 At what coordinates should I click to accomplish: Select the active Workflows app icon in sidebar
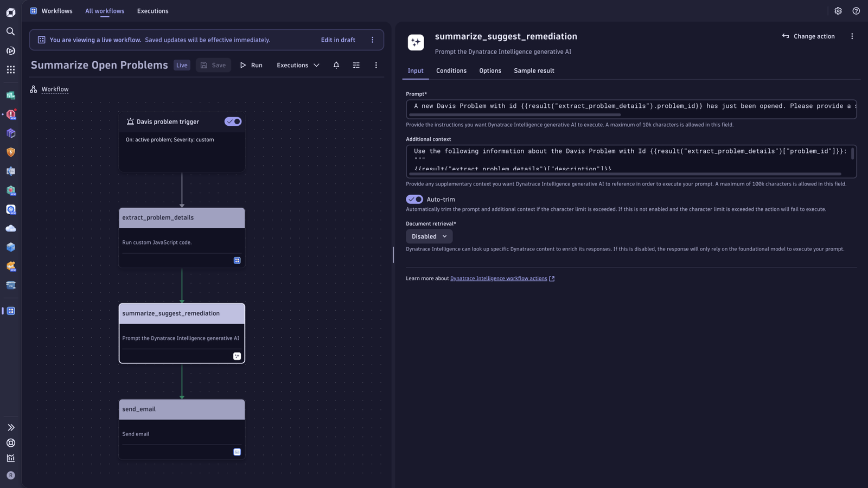pyautogui.click(x=11, y=311)
